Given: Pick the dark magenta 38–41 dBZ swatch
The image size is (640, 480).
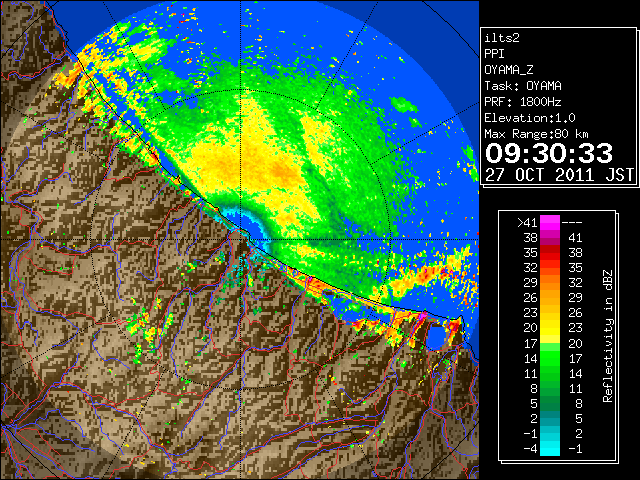Looking at the screenshot, I should (x=550, y=238).
